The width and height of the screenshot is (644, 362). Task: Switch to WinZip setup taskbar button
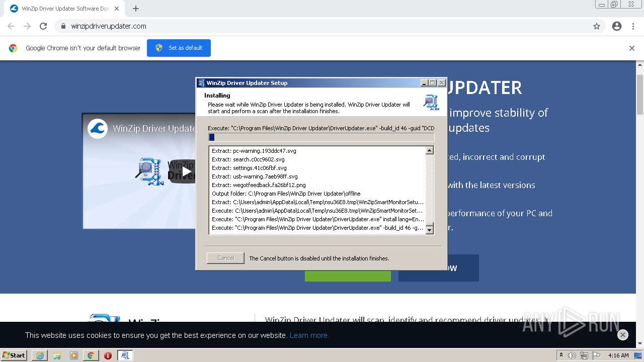pos(125,355)
